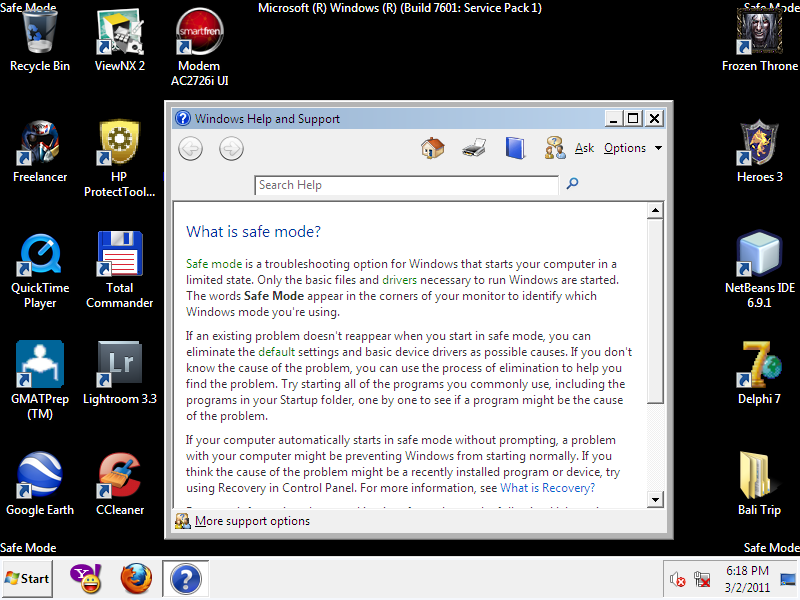Click help scrollbar down arrow
Screen dimensions: 800x600
tap(655, 499)
